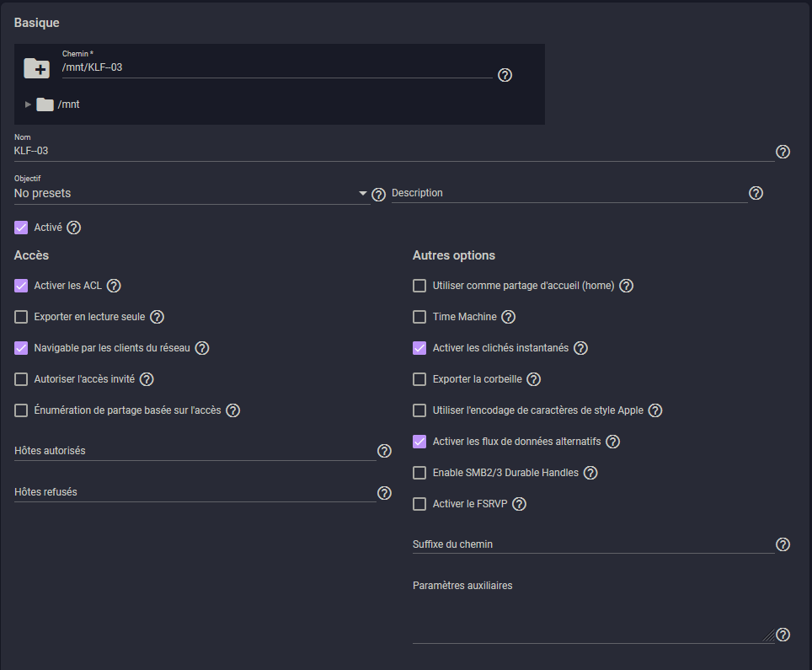Click the new folder icon beside Chemin
This screenshot has width=812, height=670.
pos(37,68)
